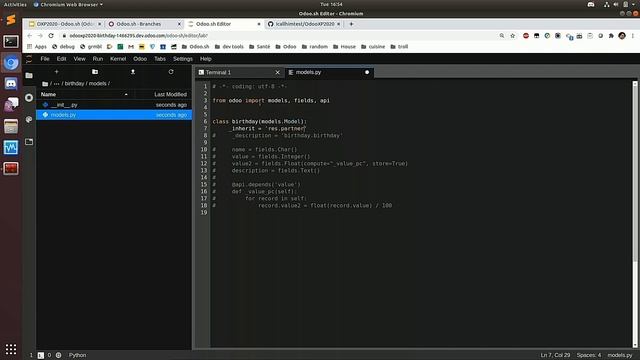Switch to Odoo.sh Branches browser tab

click(143, 24)
